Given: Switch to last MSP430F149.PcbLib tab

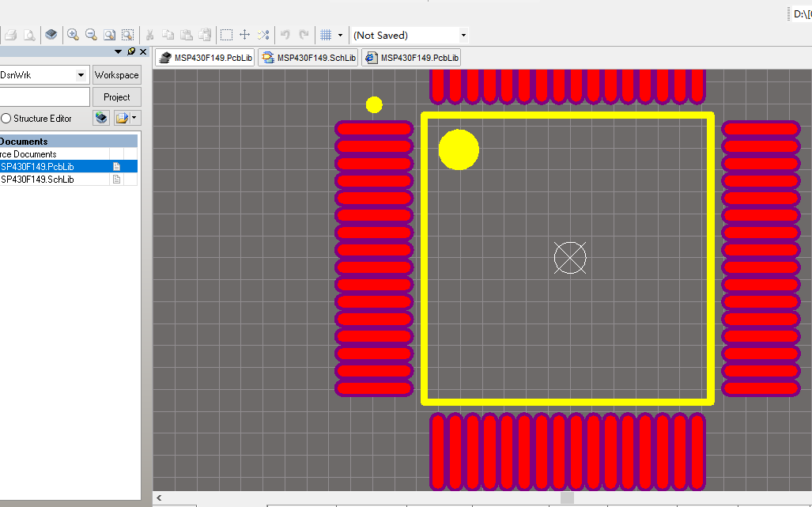Looking at the screenshot, I should [412, 58].
